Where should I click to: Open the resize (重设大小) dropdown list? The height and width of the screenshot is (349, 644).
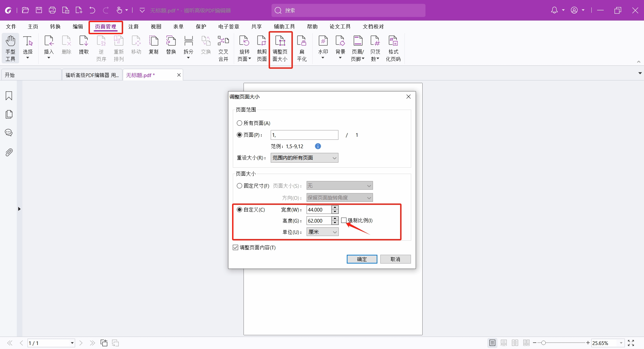304,158
